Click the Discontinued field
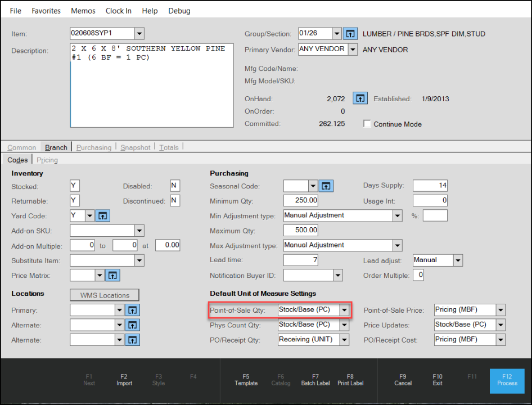The width and height of the screenshot is (532, 405). tap(175, 201)
